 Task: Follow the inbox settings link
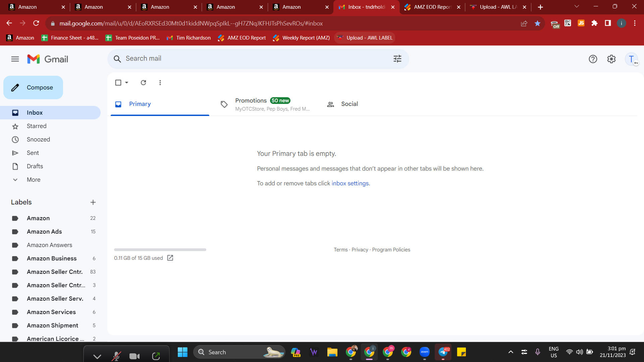pyautogui.click(x=350, y=183)
